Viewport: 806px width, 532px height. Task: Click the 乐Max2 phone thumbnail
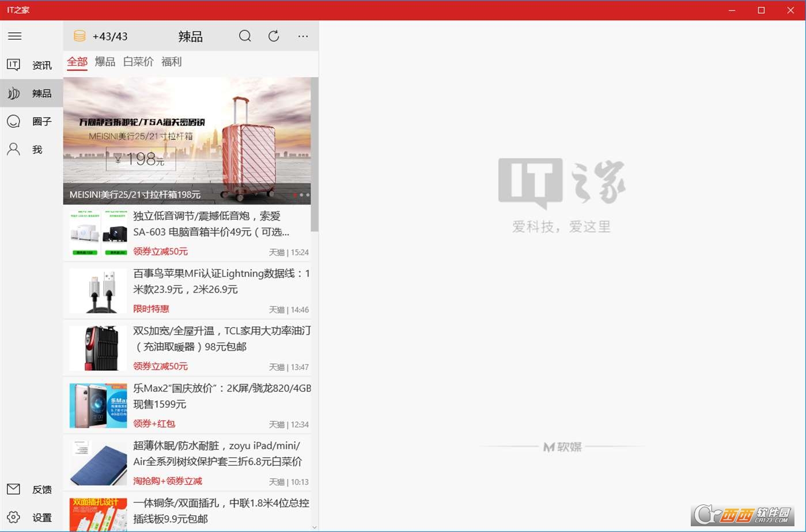coord(98,406)
